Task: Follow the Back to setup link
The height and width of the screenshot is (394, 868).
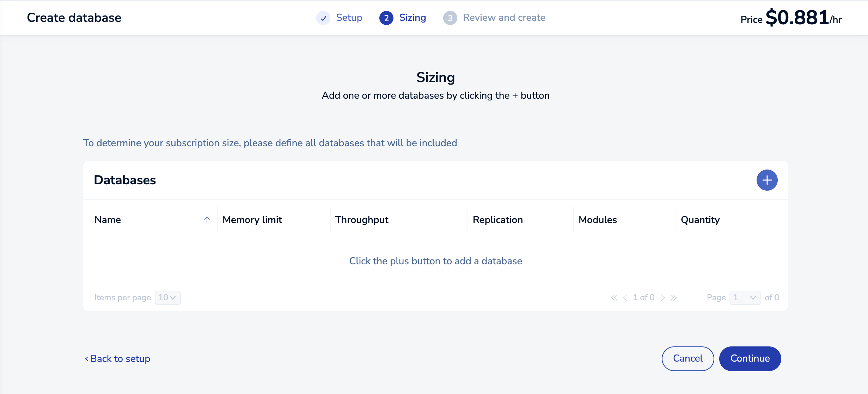Action: pyautogui.click(x=117, y=359)
